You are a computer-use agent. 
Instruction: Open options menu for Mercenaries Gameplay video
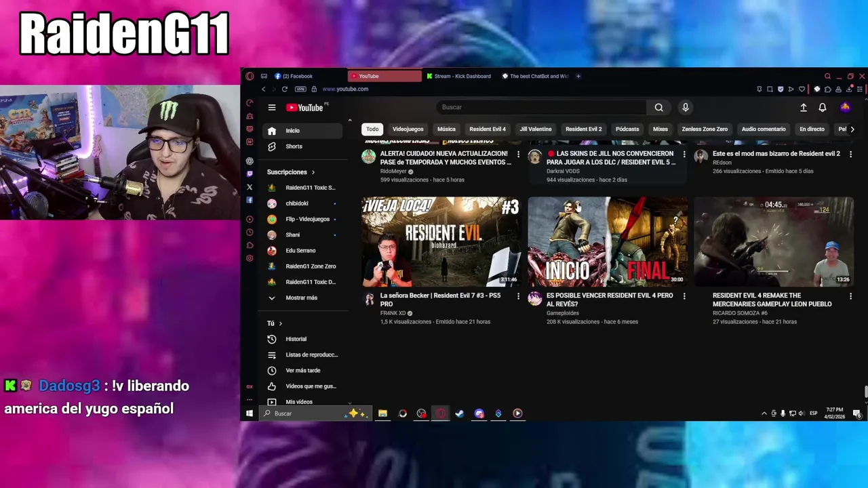coord(850,296)
